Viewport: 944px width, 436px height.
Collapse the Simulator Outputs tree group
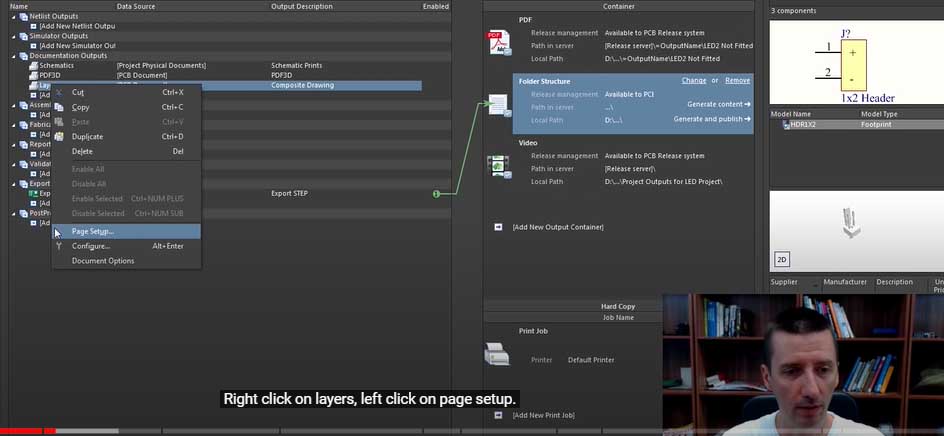13,36
